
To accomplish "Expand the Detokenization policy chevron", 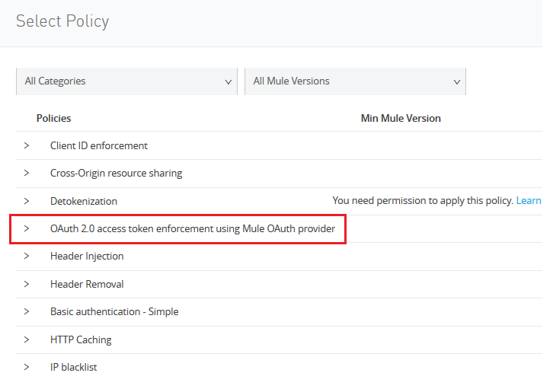I will [x=27, y=201].
